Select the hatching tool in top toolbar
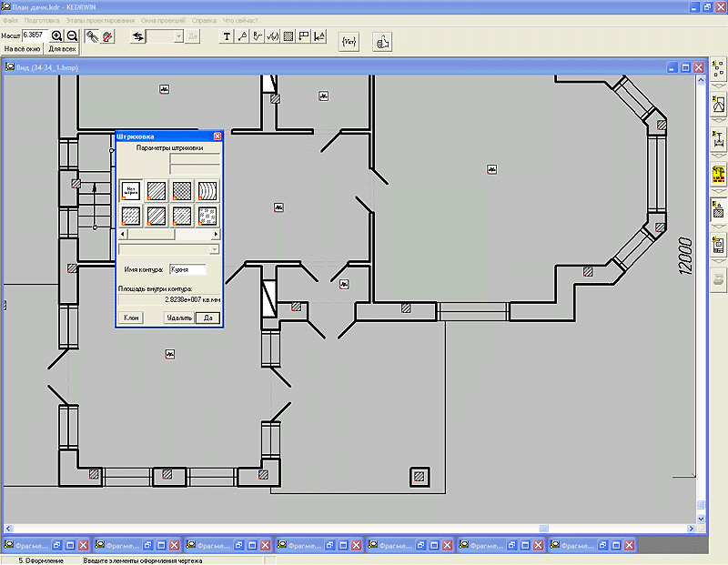728x565 pixels. pyautogui.click(x=288, y=36)
